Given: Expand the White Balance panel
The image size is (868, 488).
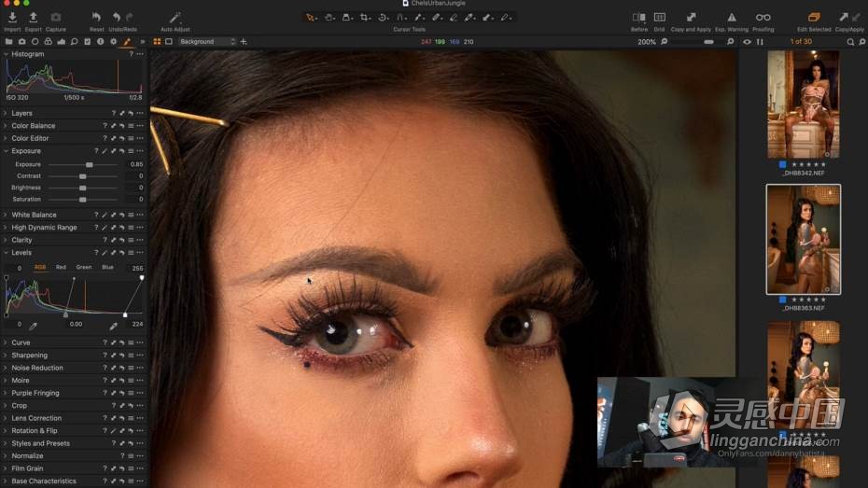Looking at the screenshot, I should tap(6, 215).
